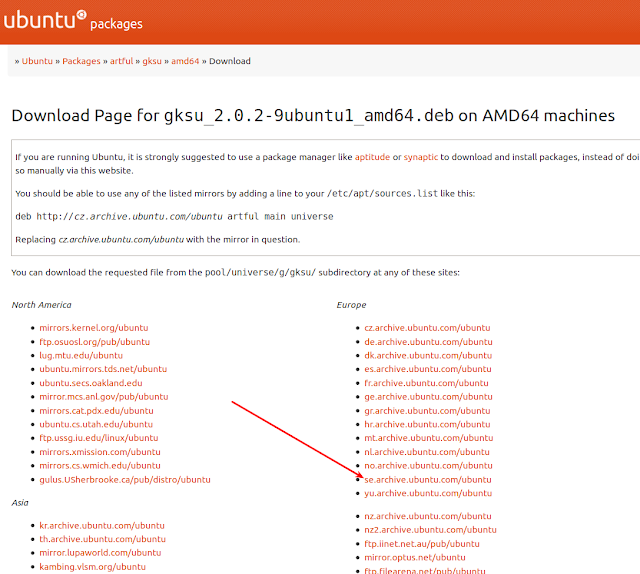Viewport: 640px width, 574px height.
Task: Open the gksu breadcrumb link
Action: 152,61
